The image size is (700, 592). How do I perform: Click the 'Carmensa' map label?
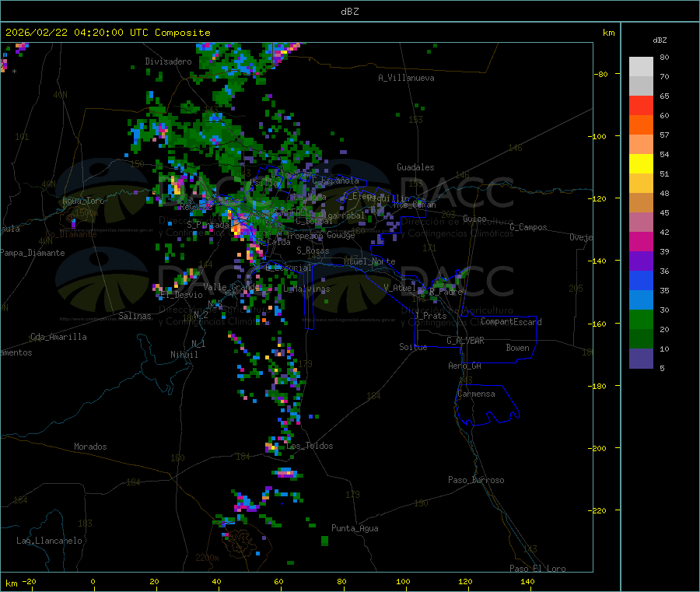click(476, 394)
